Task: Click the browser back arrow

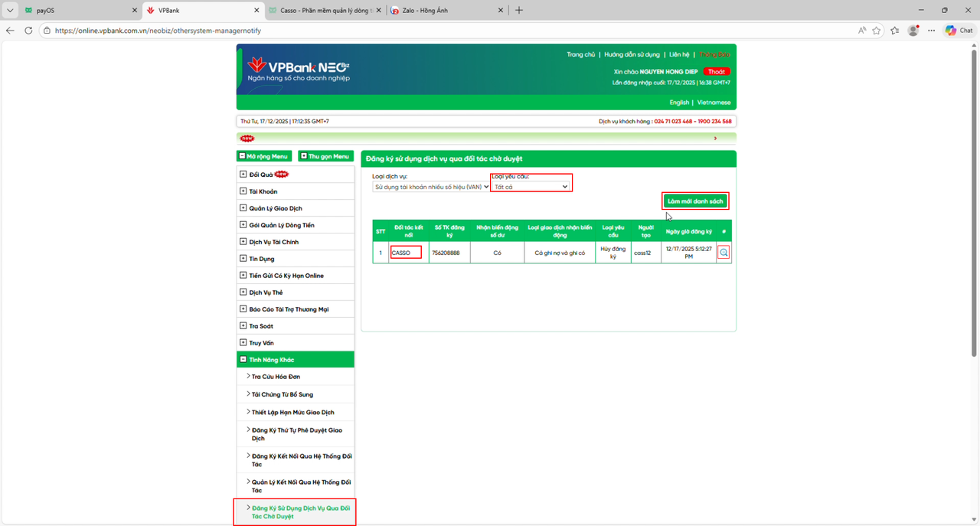Action: point(8,30)
